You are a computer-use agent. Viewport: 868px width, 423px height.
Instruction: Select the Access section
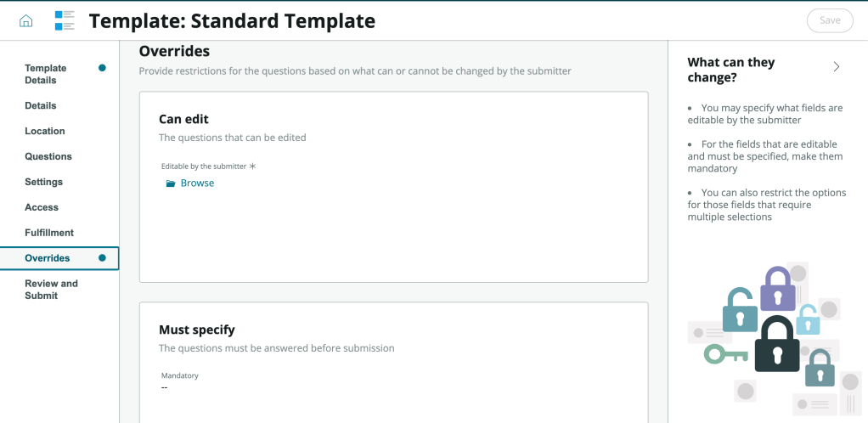(42, 207)
